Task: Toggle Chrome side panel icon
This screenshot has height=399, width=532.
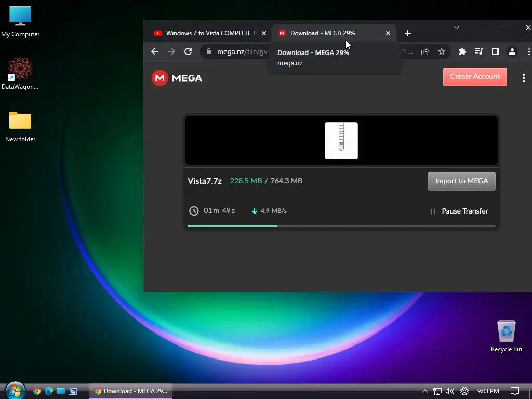Action: pos(495,51)
